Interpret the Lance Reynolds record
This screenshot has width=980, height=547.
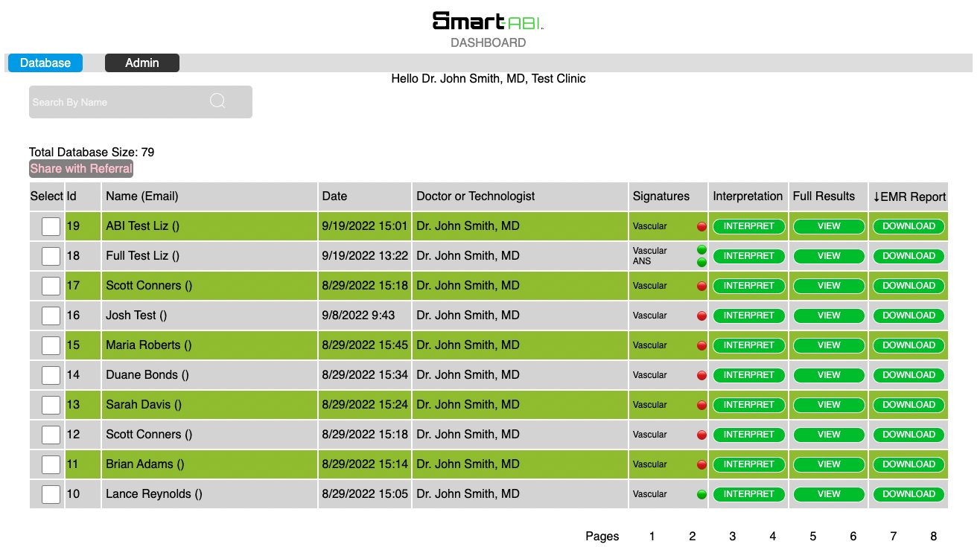tap(749, 494)
